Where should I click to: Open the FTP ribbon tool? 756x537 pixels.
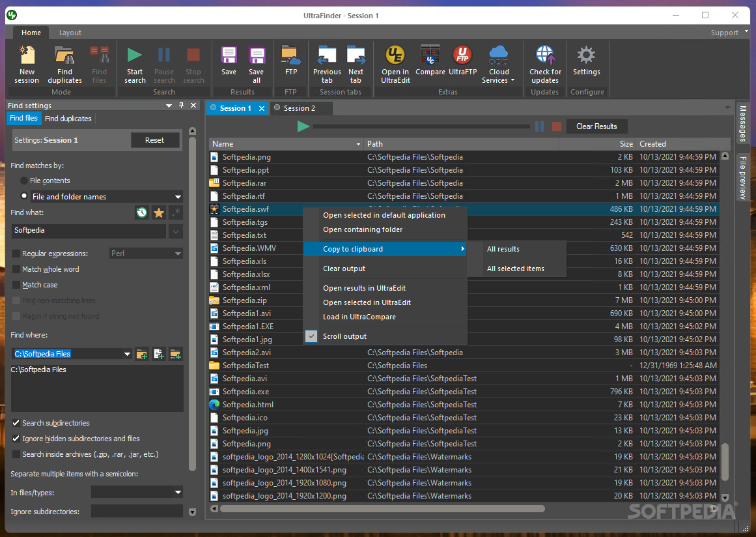[290, 61]
